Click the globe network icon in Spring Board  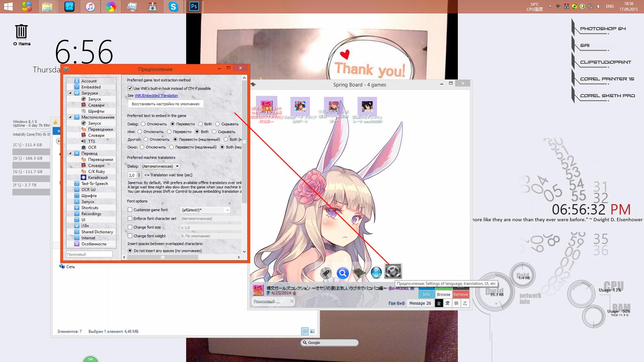pos(376,273)
